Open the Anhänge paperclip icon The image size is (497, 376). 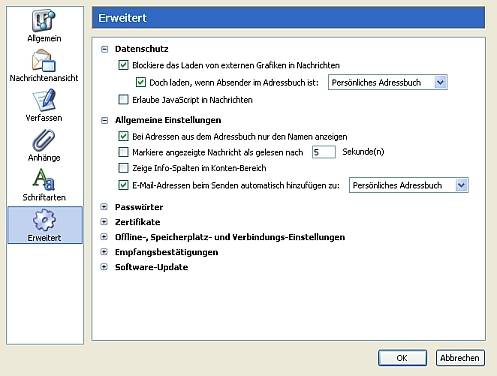tap(44, 140)
